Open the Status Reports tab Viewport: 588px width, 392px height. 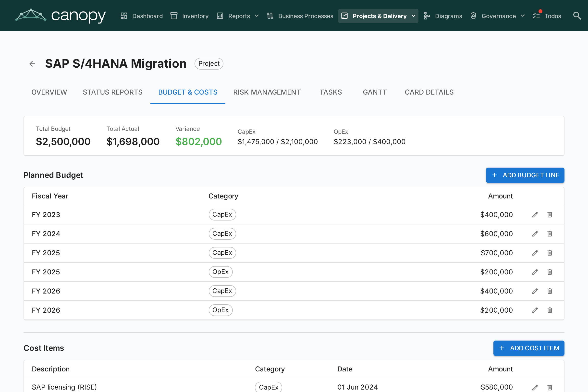(113, 92)
